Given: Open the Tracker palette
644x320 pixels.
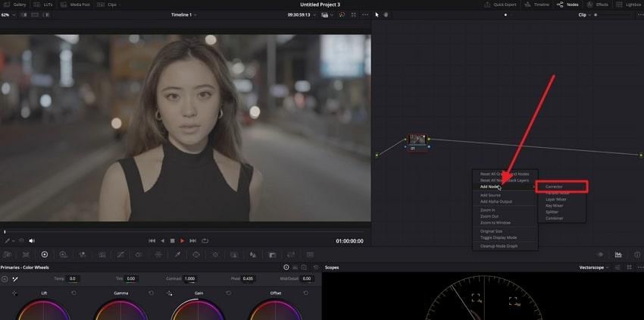Looking at the screenshot, I should tap(215, 255).
